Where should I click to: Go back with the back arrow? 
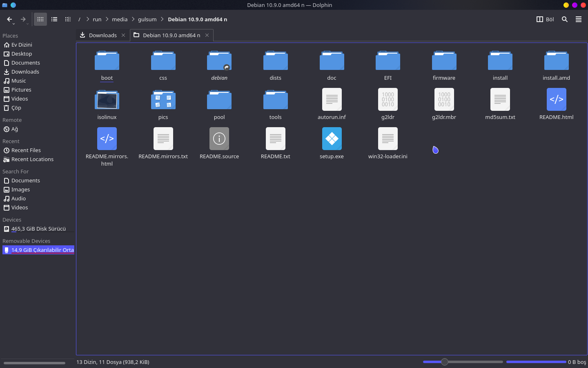pyautogui.click(x=9, y=19)
